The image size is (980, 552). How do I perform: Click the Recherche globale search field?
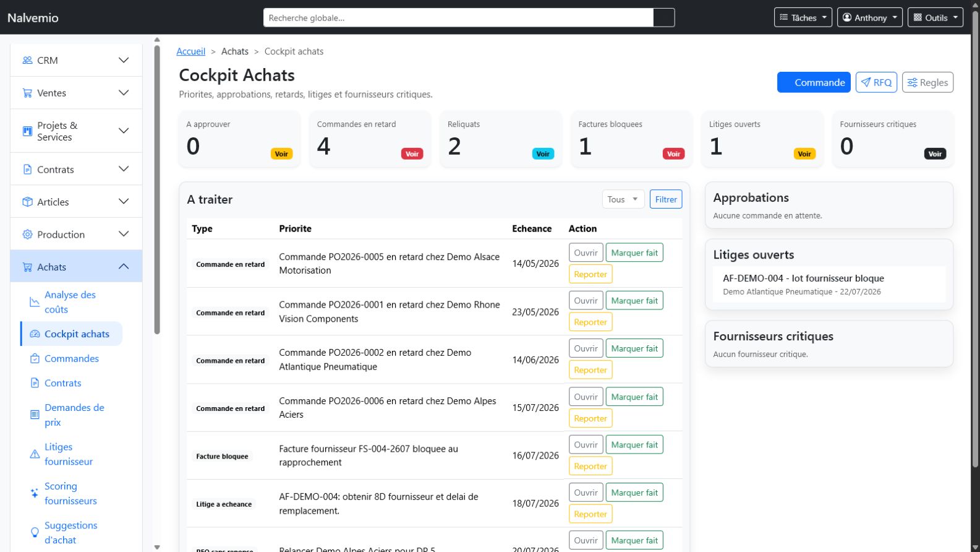458,17
